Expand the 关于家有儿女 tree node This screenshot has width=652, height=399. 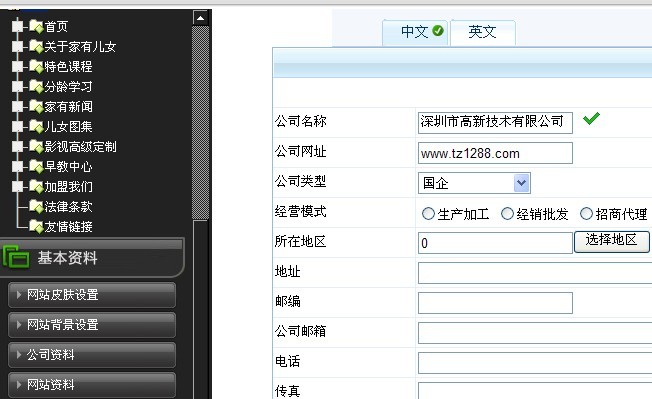pyautogui.click(x=17, y=46)
